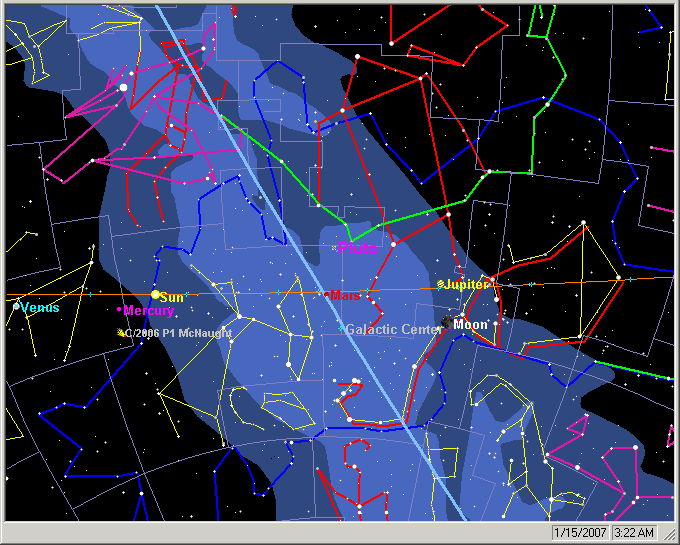Click the yellow Sun disc on the ecliptic
The image size is (680, 545).
pyautogui.click(x=155, y=295)
